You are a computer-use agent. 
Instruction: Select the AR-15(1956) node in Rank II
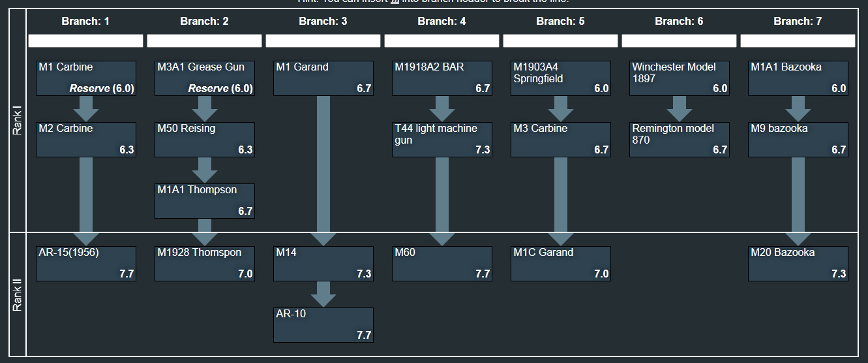86,264
